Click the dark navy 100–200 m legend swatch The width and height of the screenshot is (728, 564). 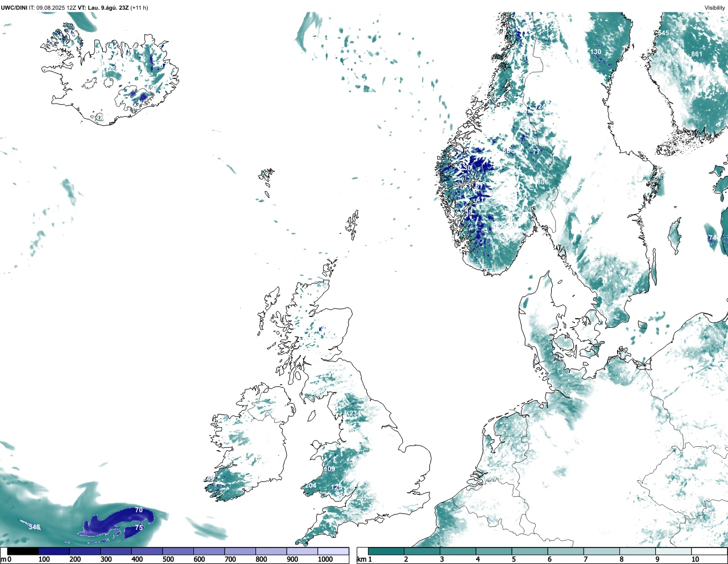54,551
